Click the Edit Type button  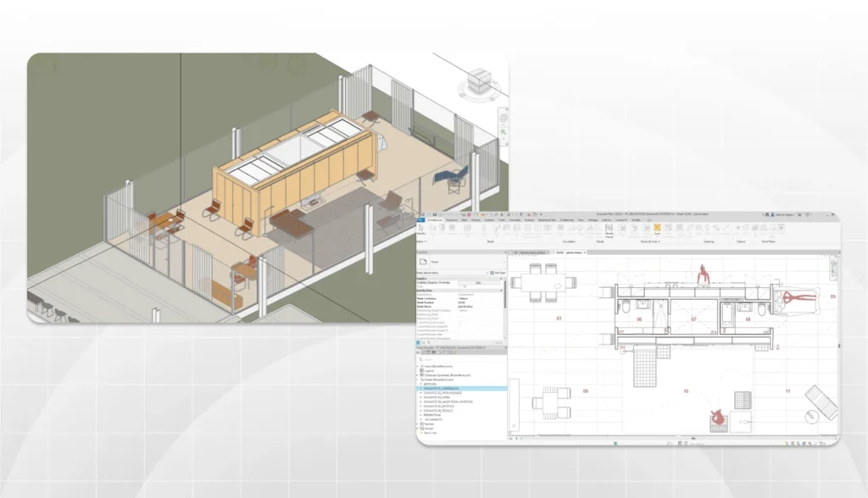(x=498, y=273)
